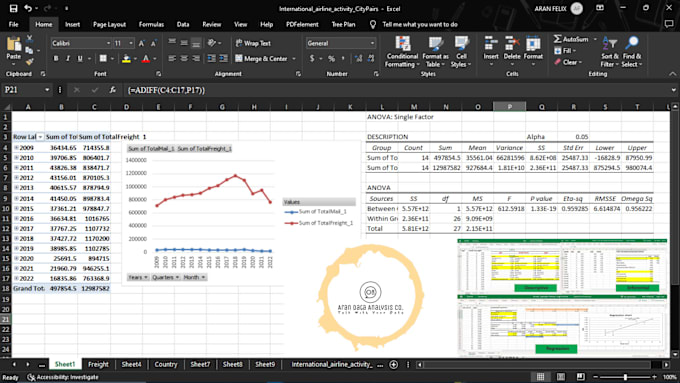Click the Paste clipboard icon
The height and width of the screenshot is (383, 680).
point(13,45)
